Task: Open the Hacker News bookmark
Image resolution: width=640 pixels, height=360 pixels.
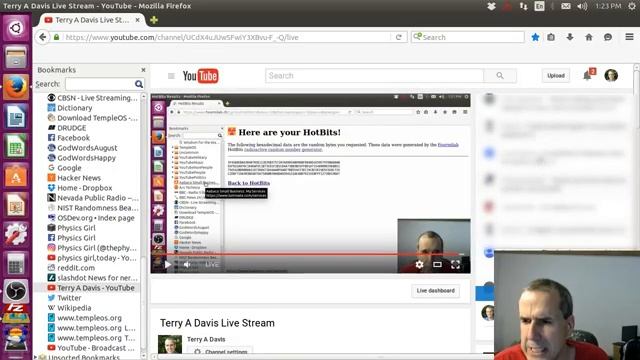Action: (74, 178)
